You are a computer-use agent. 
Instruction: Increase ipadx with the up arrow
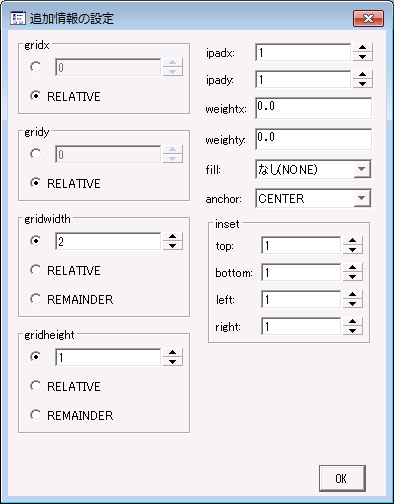[362, 48]
